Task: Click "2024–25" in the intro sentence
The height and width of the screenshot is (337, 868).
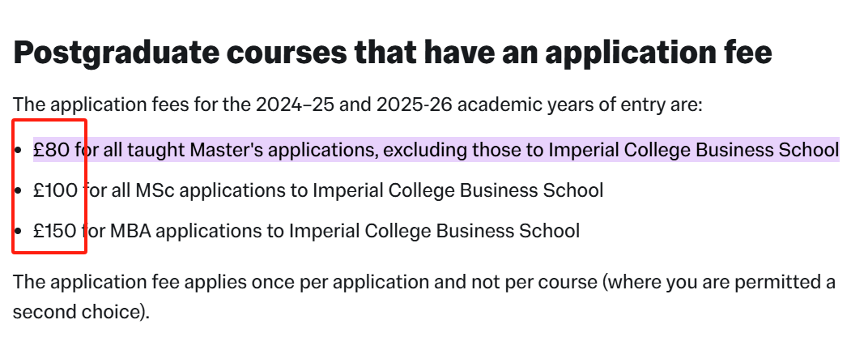Action: [x=287, y=105]
